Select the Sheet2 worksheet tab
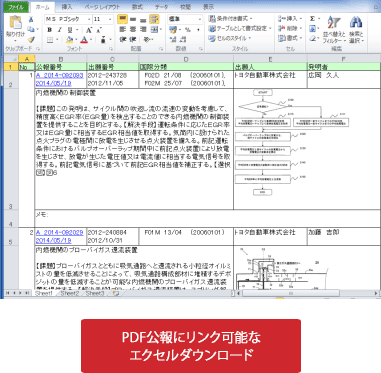This screenshot has height=373, width=381. tap(69, 293)
